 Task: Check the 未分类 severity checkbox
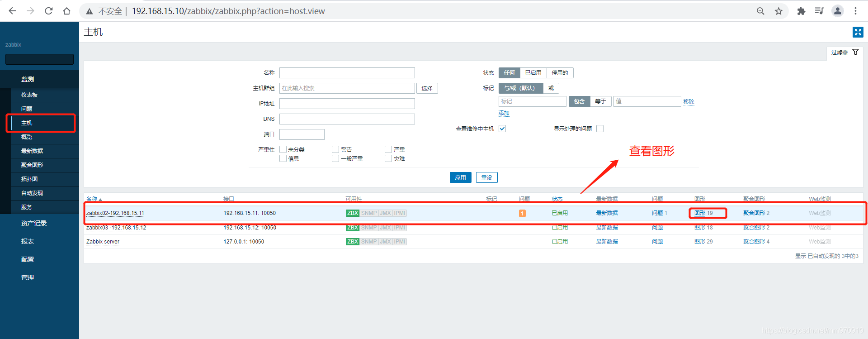pyautogui.click(x=283, y=149)
